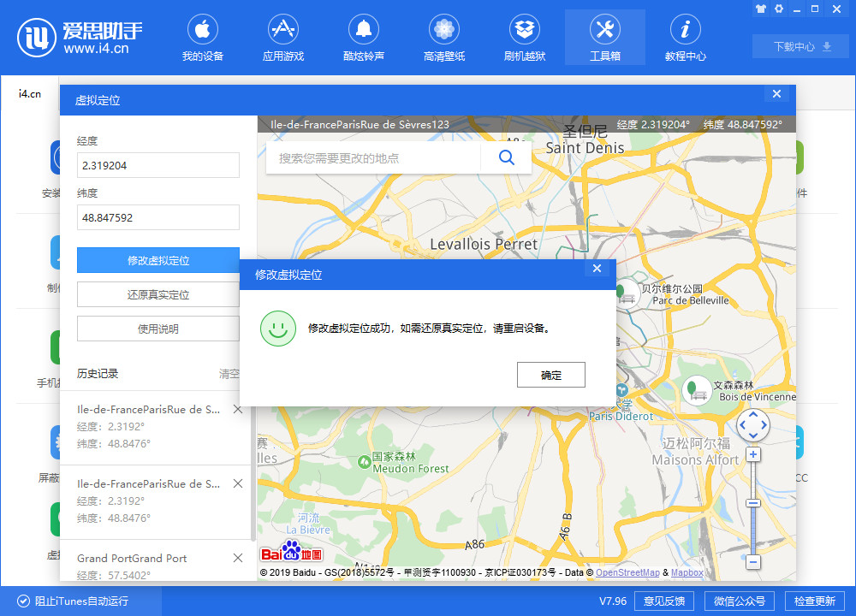This screenshot has width=856, height=616.
Task: Zoom out using the map minus button
Action: 752,562
